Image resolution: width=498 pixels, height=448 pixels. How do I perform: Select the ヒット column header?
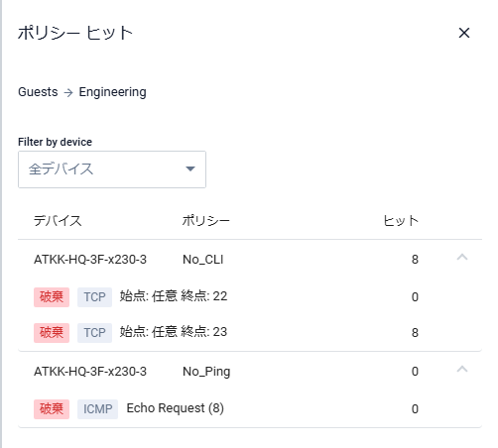(401, 221)
